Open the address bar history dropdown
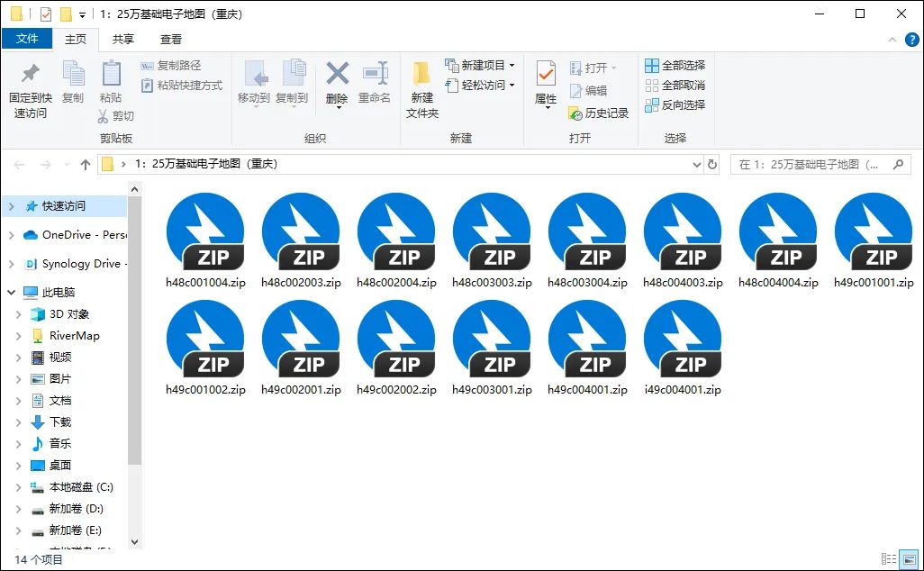The height and width of the screenshot is (571, 924). click(x=696, y=165)
